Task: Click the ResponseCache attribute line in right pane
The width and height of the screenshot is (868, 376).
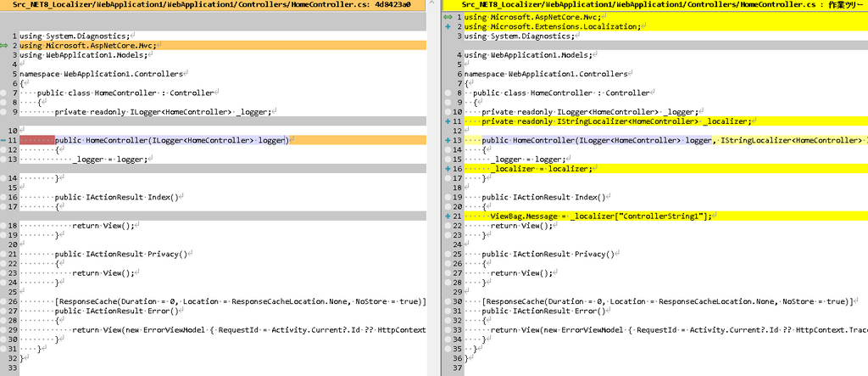Action: point(667,301)
